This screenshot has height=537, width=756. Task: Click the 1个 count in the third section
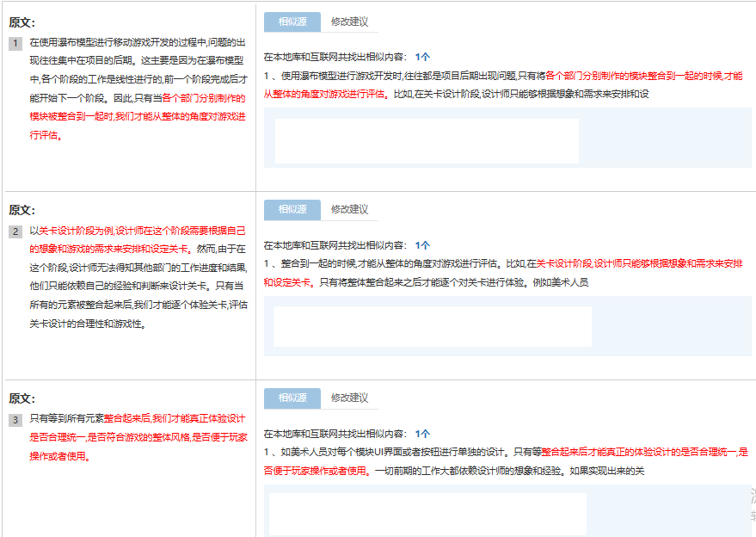pos(422,434)
